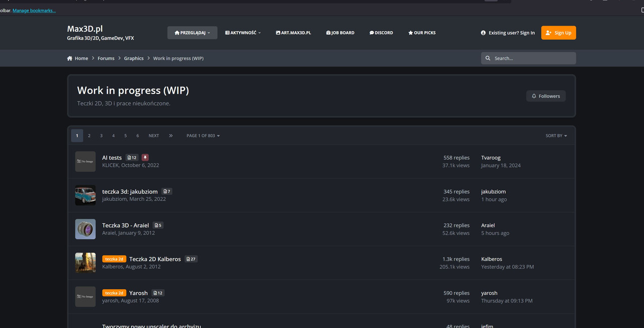Image resolution: width=644 pixels, height=328 pixels.
Task: Open Teczka 2D Kalberos topic
Action: [x=155, y=259]
